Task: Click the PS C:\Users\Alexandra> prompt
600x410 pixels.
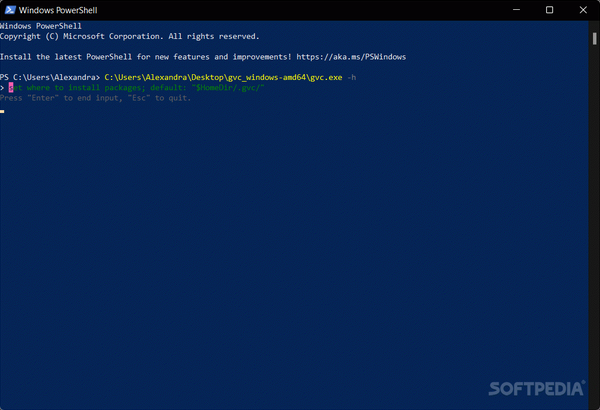Action: tap(50, 77)
